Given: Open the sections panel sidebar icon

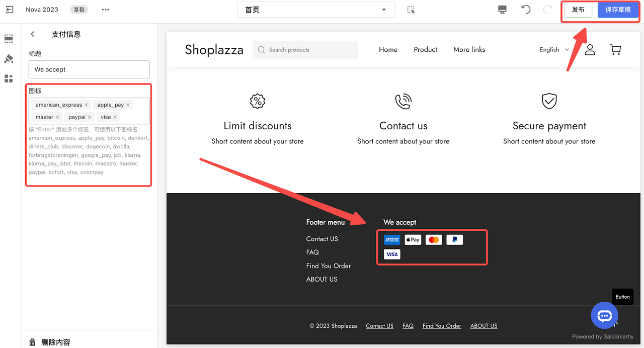Looking at the screenshot, I should click(9, 39).
